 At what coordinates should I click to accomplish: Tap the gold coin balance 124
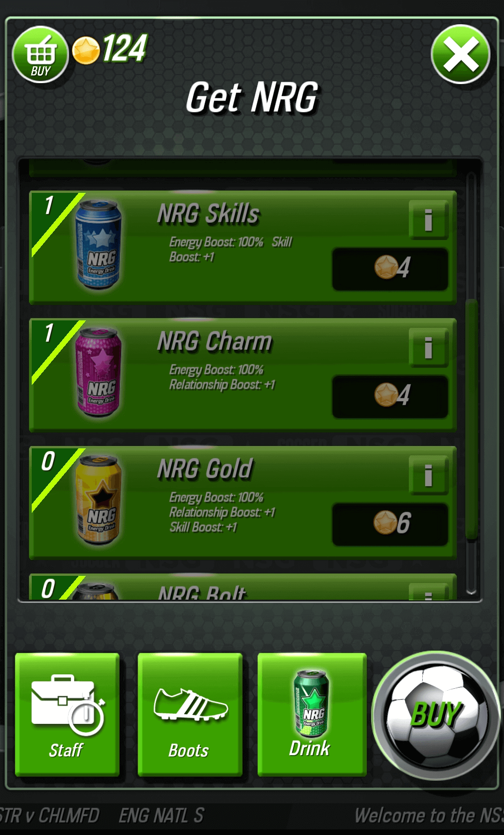pos(110,49)
